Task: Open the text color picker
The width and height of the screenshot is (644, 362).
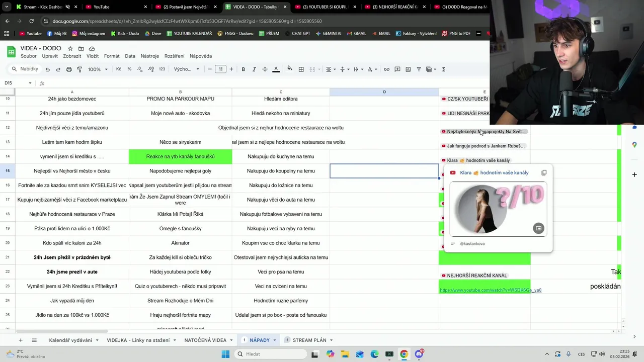Action: point(276,69)
